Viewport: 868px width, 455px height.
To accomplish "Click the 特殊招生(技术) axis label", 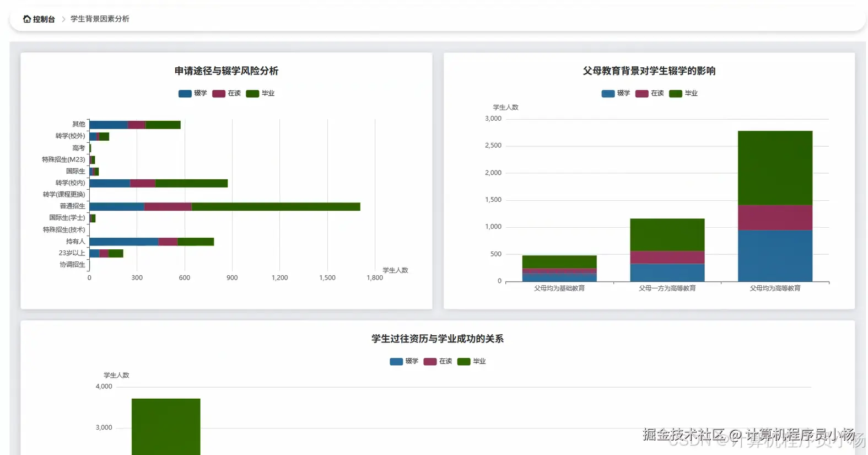I will (64, 230).
